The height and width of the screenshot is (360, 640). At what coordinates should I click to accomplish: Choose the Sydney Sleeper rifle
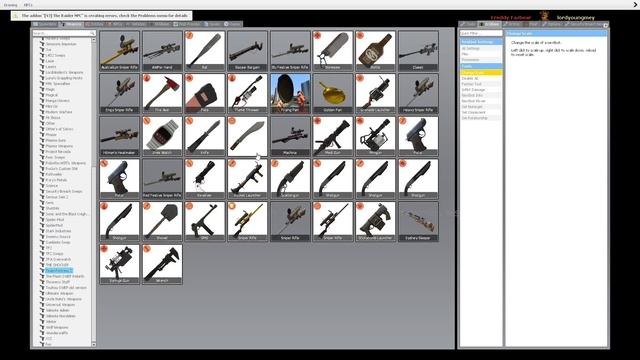[418, 221]
